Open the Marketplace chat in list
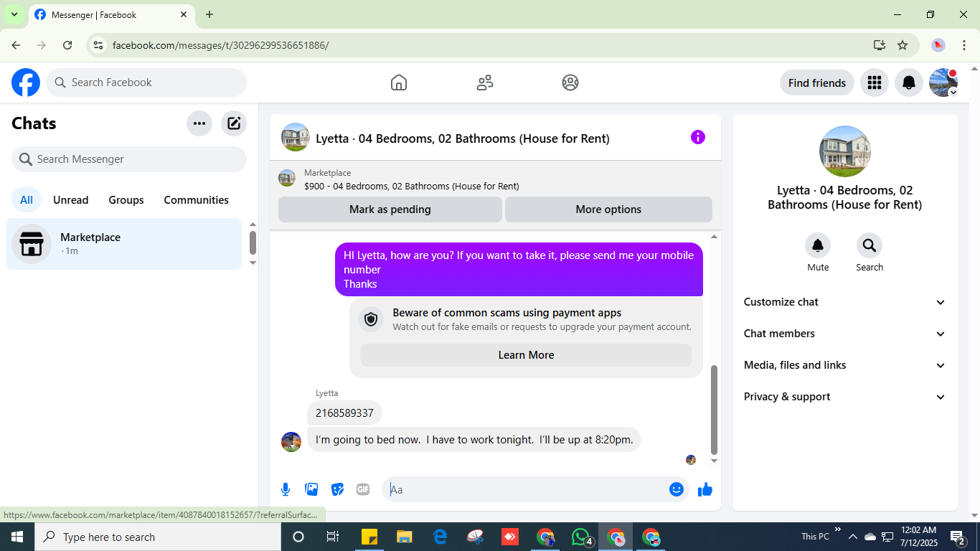Image resolution: width=980 pixels, height=551 pixels. pos(124,244)
